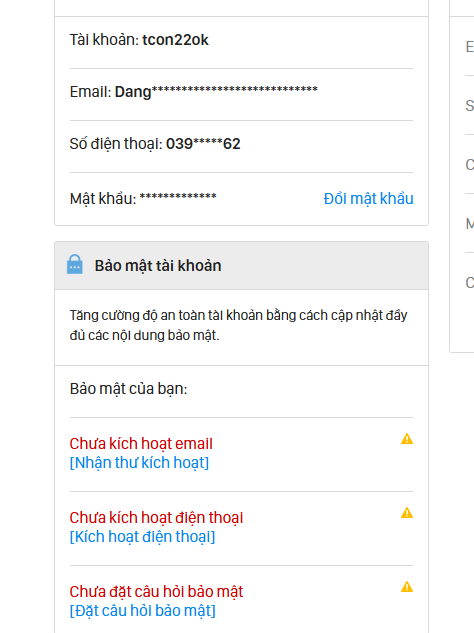Image resolution: width=474 pixels, height=633 pixels.
Task: Click the red Chưa kích hoạt email status
Action: 141,444
